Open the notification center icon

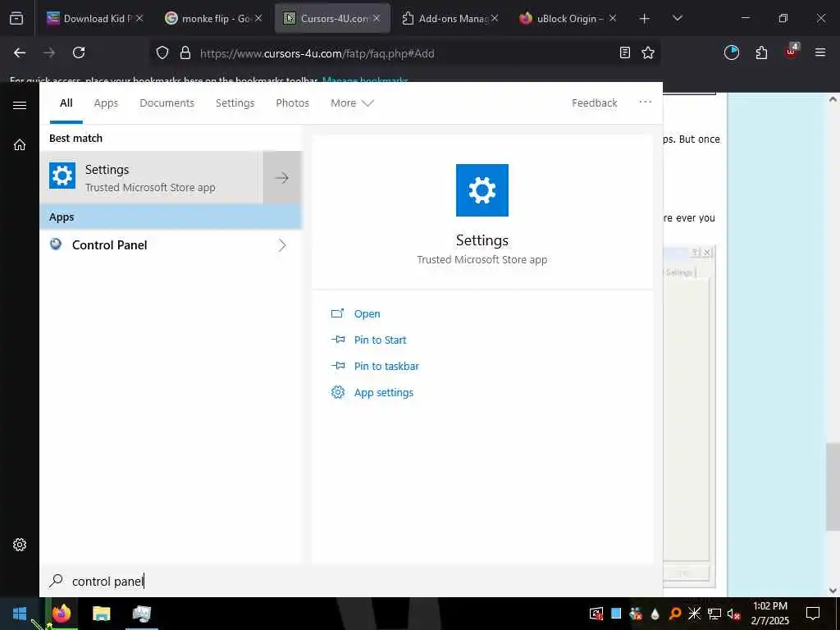pos(813,614)
